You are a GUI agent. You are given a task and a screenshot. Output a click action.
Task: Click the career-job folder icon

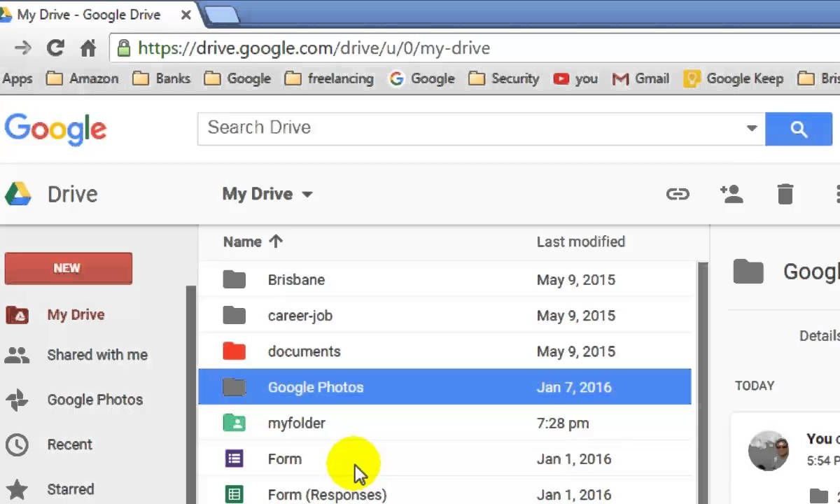click(234, 316)
